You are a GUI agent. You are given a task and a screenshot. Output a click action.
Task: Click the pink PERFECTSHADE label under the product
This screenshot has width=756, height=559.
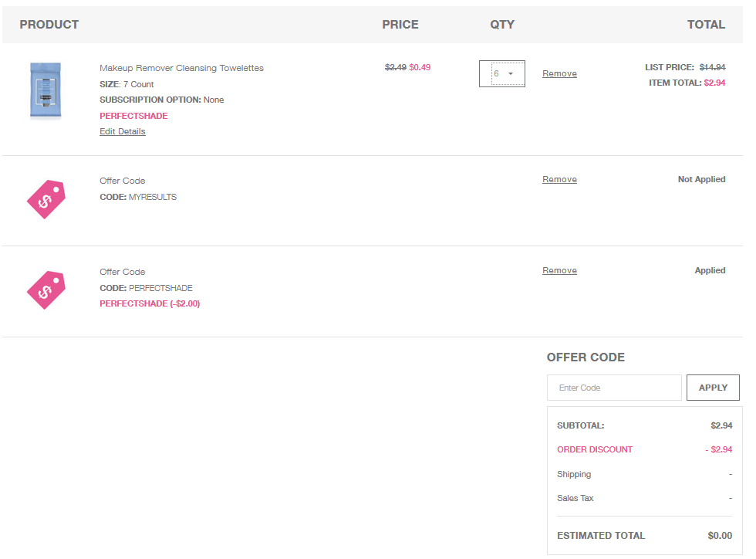pyautogui.click(x=133, y=116)
